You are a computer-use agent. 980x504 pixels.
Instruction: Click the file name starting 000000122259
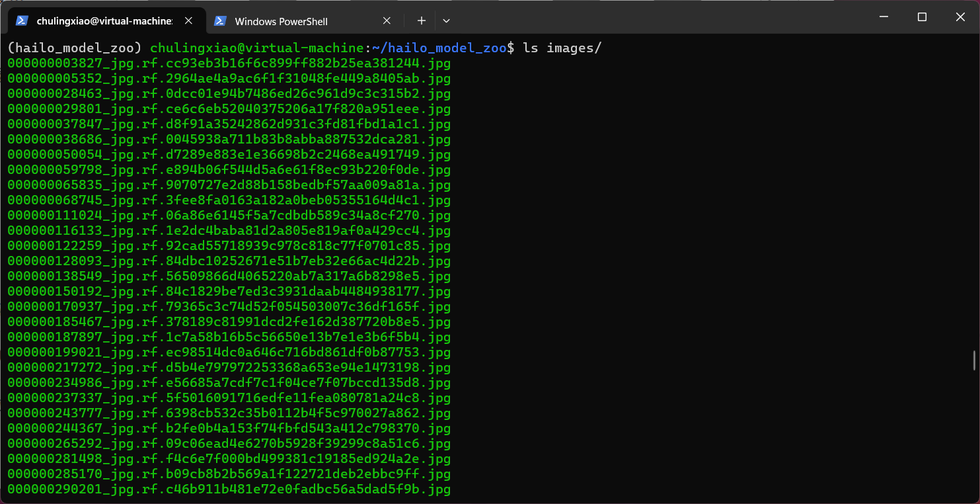coord(229,246)
